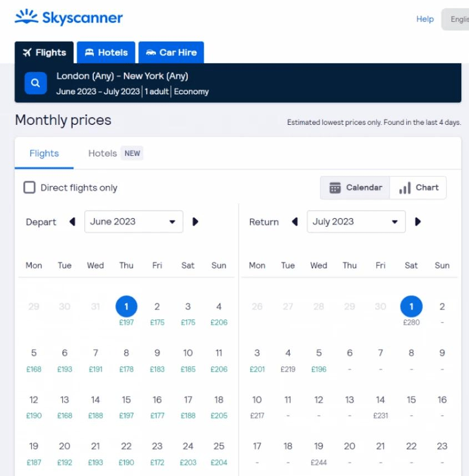Screen dimensions: 469x476
Task: Open the Car Hire tab
Action: (171, 53)
